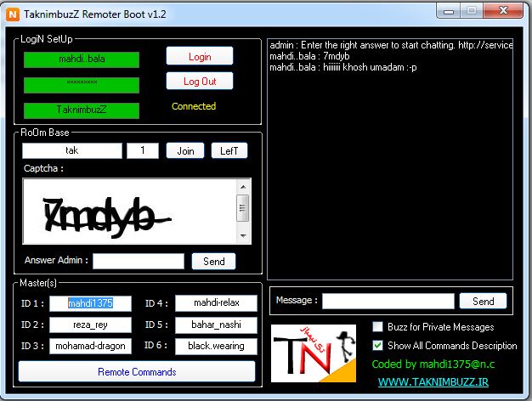
Task: Click the orange N app icon in title bar
Action: 13,14
